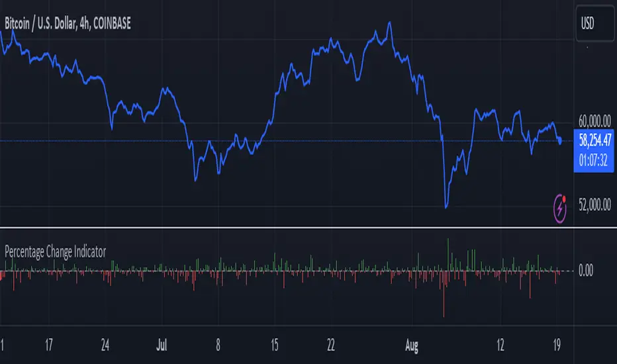The height and width of the screenshot is (364, 617).
Task: Select the Jul marker on the time axis
Action: click(x=162, y=345)
